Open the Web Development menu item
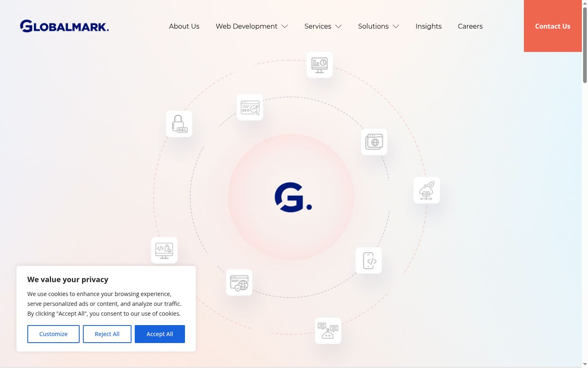Viewport: 588px width, 368px height. pos(247,26)
